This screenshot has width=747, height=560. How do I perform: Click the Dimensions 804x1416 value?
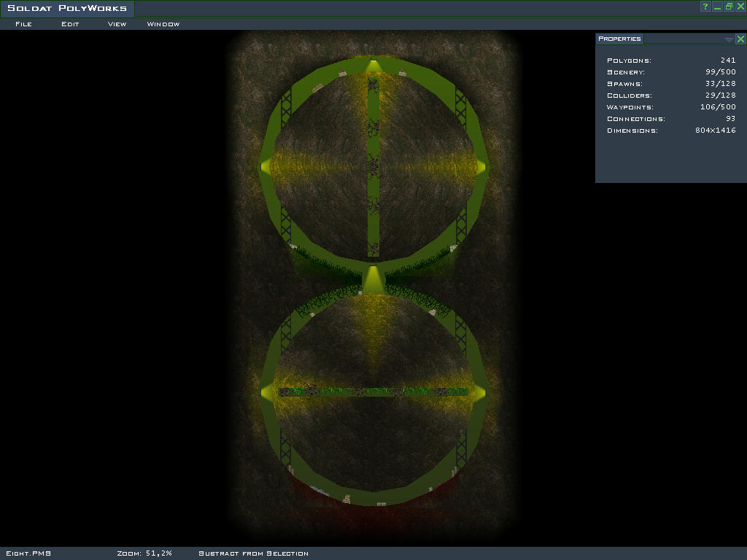click(x=715, y=131)
